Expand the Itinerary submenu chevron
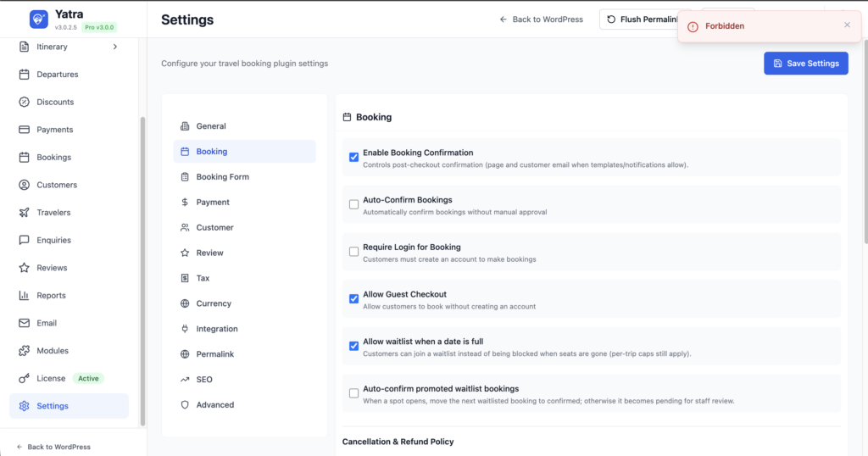 [115, 47]
